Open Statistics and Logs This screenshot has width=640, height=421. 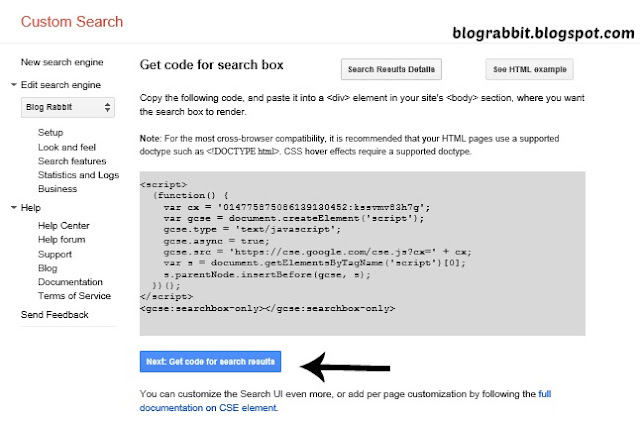(78, 175)
